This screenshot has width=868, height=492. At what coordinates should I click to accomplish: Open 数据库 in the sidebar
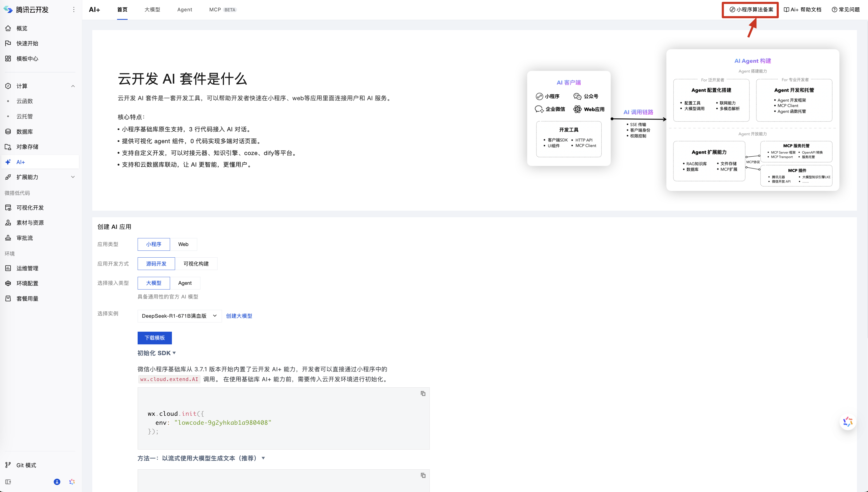[24, 132]
